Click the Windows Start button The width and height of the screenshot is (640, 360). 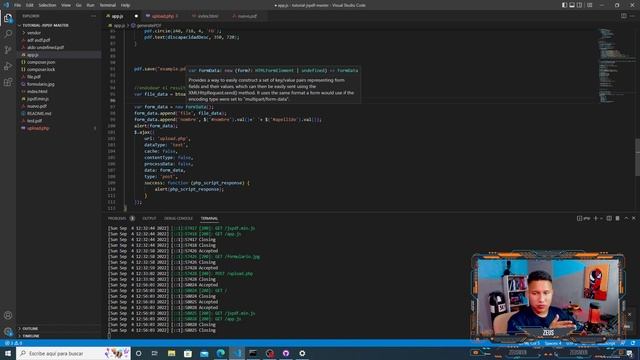pyautogui.click(x=8, y=353)
